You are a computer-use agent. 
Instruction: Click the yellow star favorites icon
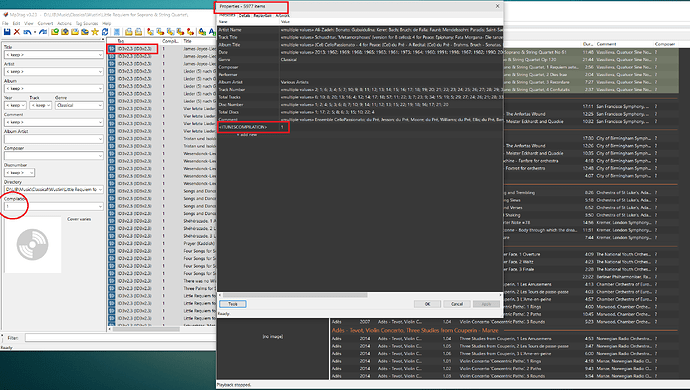pos(95,32)
